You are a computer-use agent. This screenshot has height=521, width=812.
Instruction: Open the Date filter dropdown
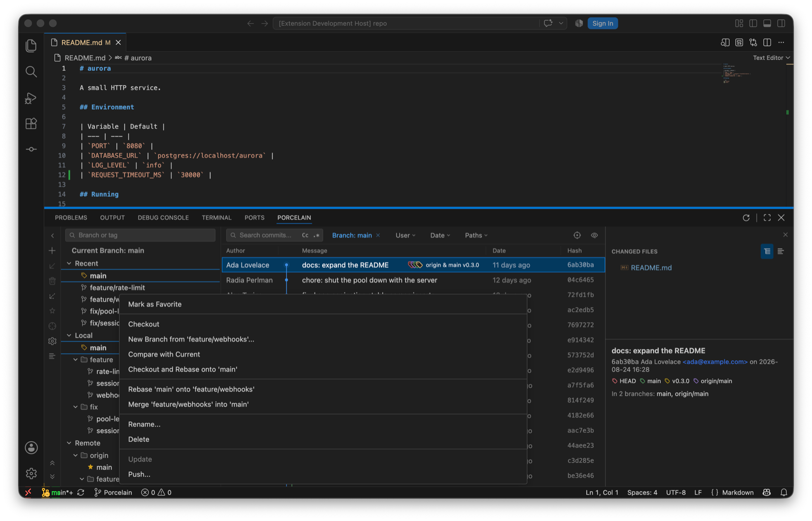click(x=440, y=235)
